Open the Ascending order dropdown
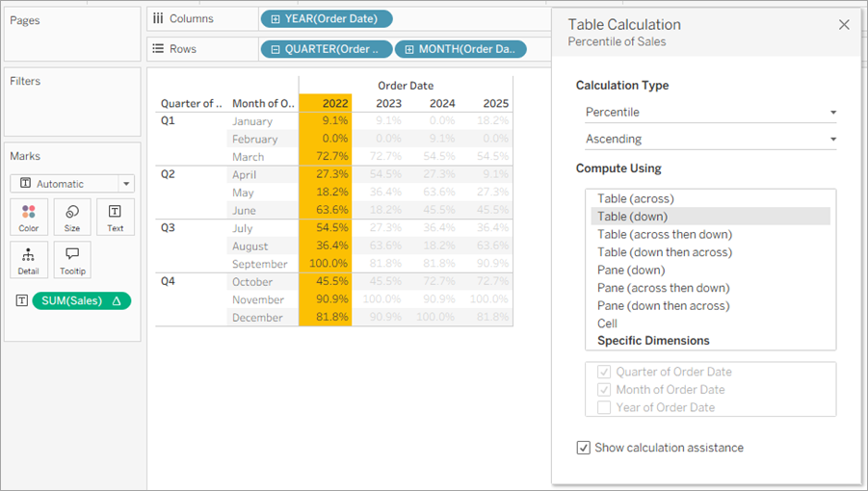 pyautogui.click(x=711, y=139)
